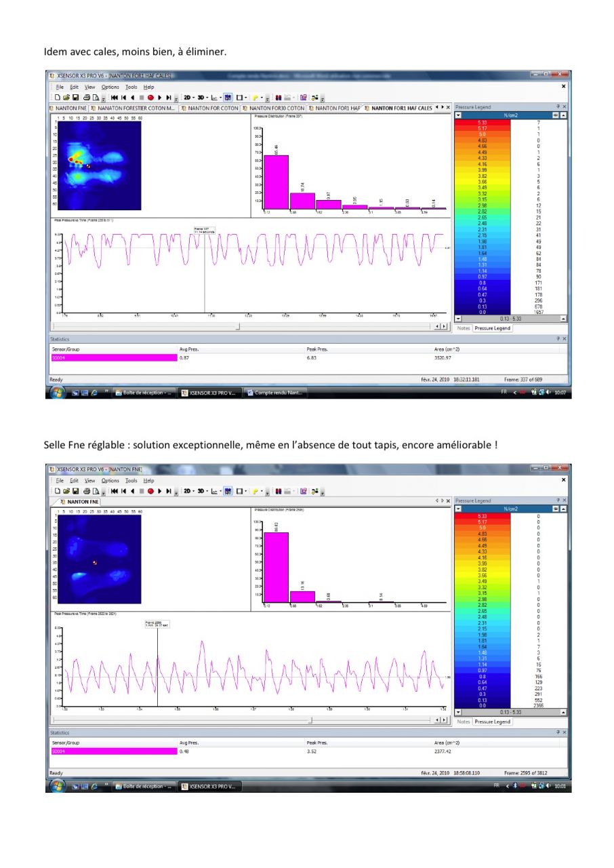The height and width of the screenshot is (868, 614).
Task: Click the Print icon in NANTON FNE window
Action: coord(86,490)
